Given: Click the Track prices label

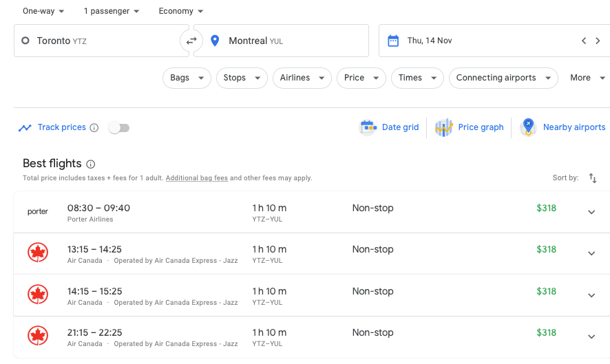Looking at the screenshot, I should [x=61, y=127].
